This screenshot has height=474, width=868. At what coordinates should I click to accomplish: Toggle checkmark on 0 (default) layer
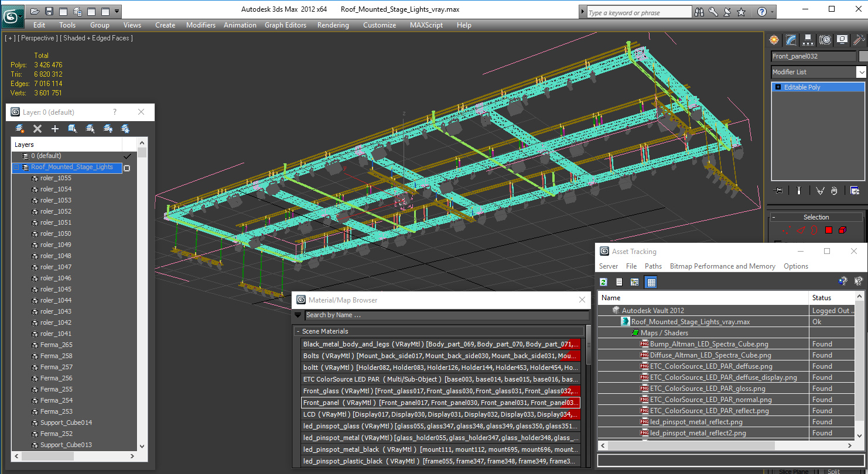(127, 156)
